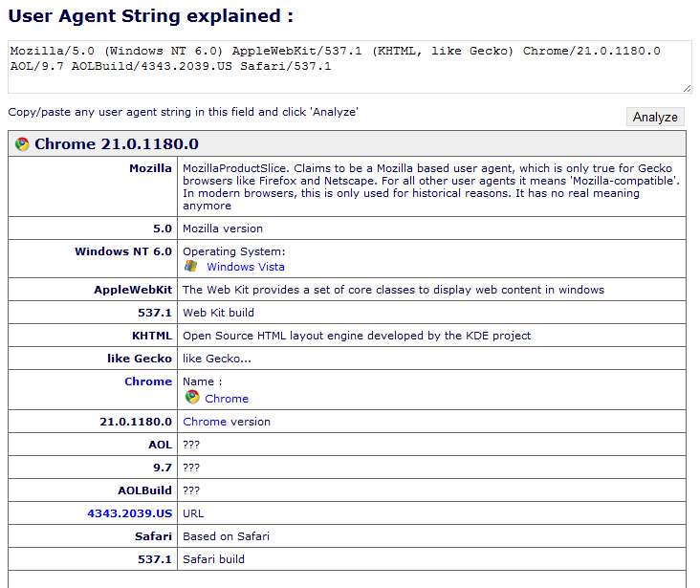Click Chrome link in 'Chrome version' row

click(x=205, y=422)
